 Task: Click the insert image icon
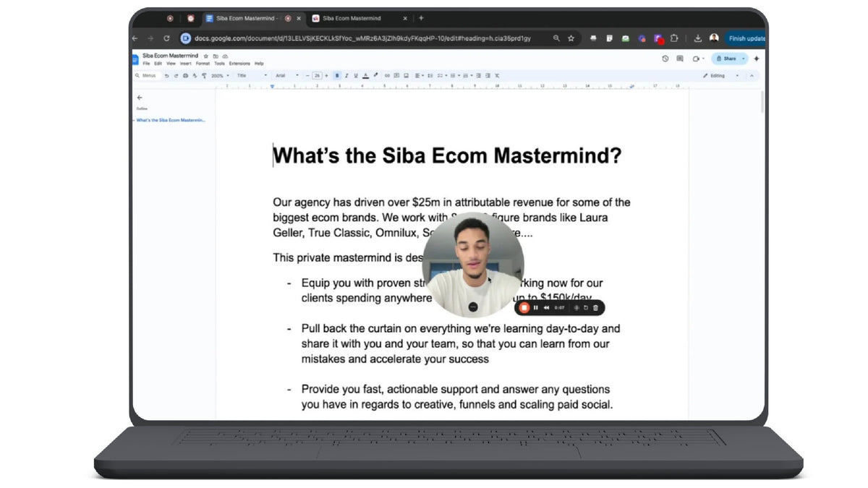[406, 75]
